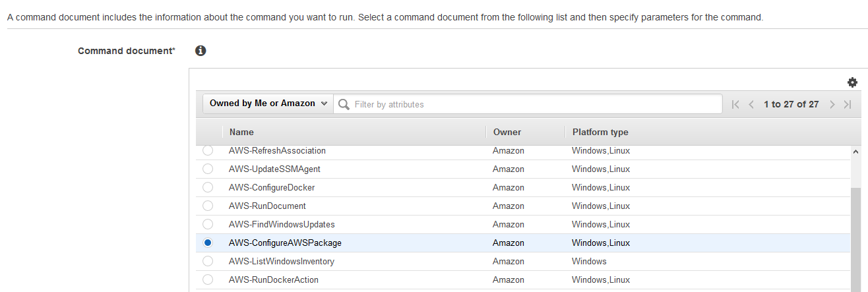Click the scrollbar up arrow
The image size is (868, 292).
tap(856, 152)
